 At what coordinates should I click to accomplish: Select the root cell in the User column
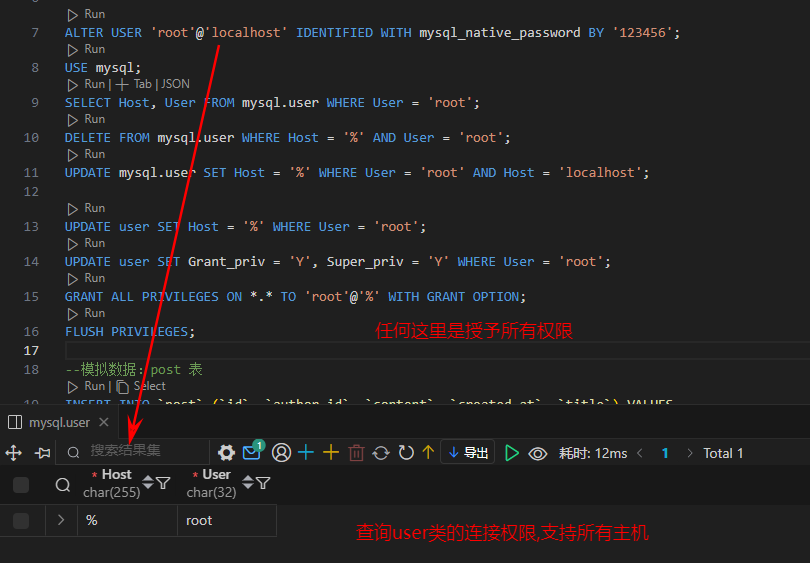pyautogui.click(x=227, y=521)
